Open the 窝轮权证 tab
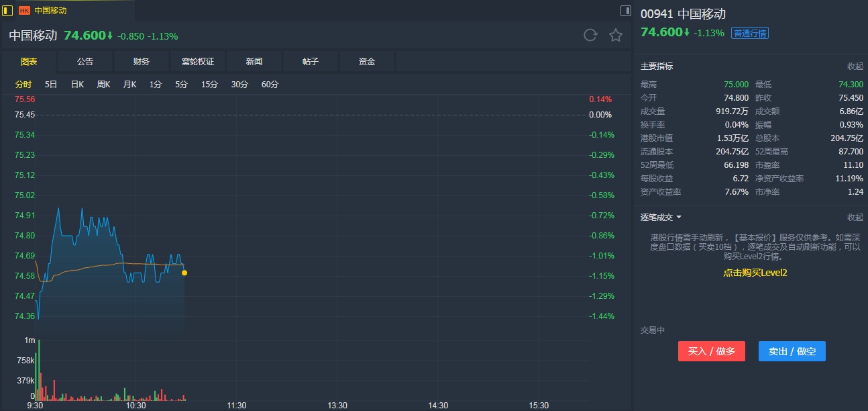The height and width of the screenshot is (411, 868). (x=198, y=62)
